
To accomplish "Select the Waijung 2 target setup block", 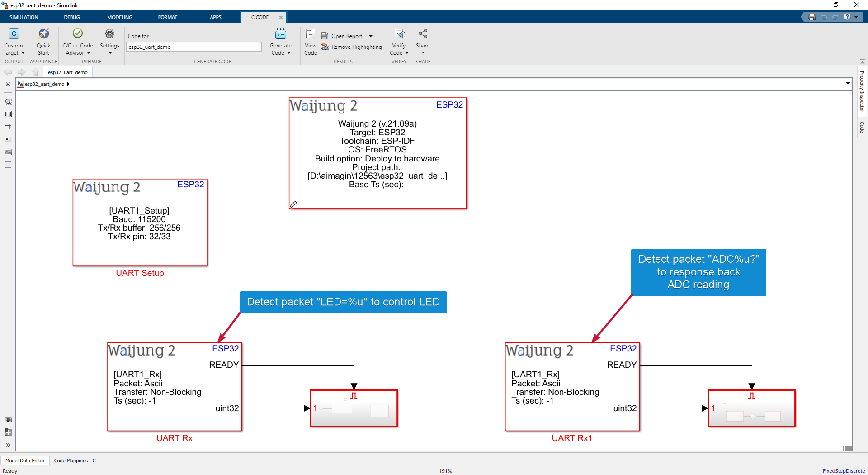I will coord(378,153).
